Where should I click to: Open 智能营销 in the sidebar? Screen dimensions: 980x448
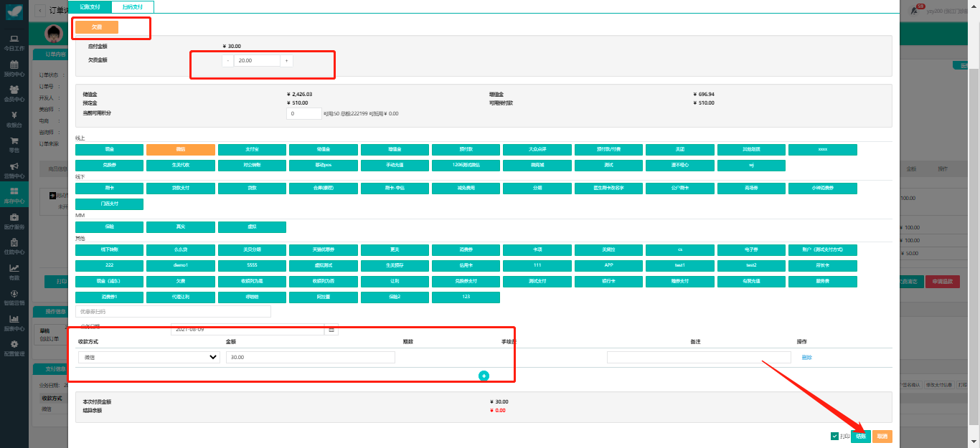(x=14, y=297)
